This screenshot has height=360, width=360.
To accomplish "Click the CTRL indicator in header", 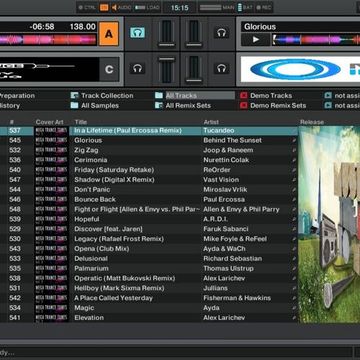I will [x=87, y=7].
